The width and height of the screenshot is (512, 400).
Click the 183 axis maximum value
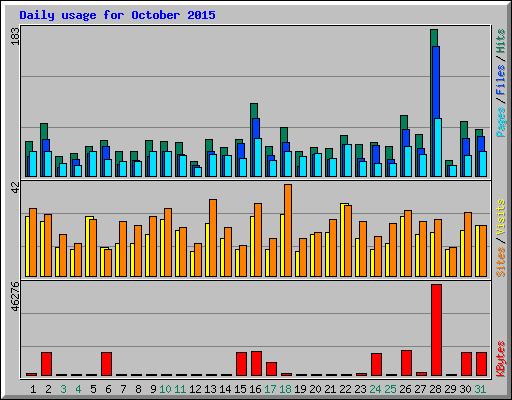15,36
